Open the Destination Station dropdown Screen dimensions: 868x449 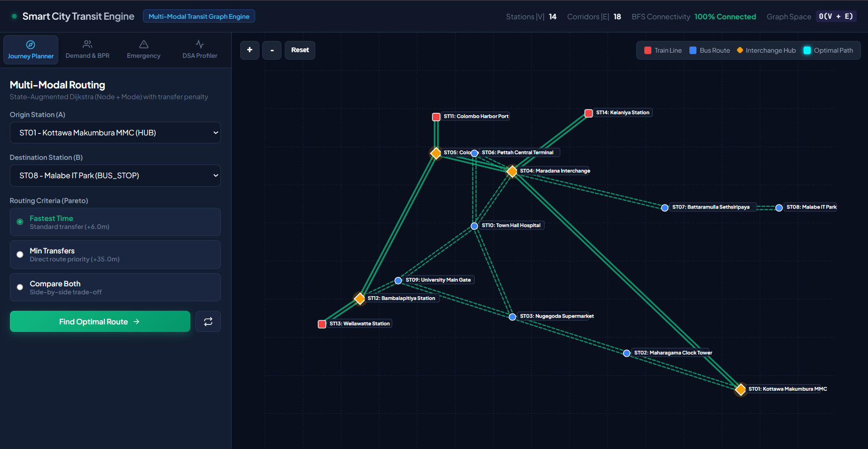coord(115,175)
